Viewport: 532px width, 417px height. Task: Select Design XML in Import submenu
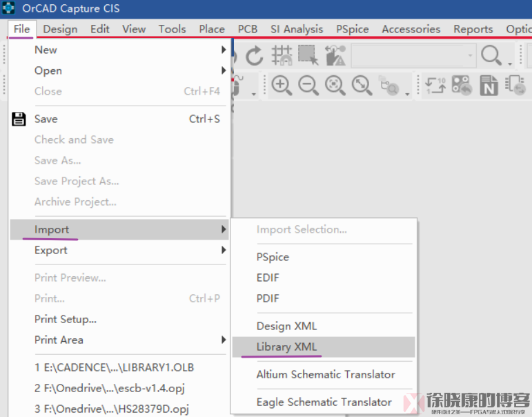[x=324, y=327]
